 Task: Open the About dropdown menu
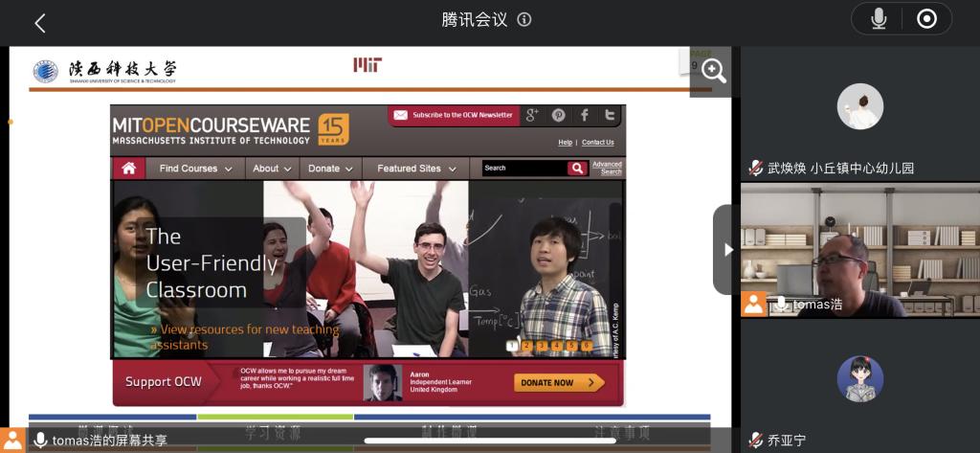(x=272, y=169)
